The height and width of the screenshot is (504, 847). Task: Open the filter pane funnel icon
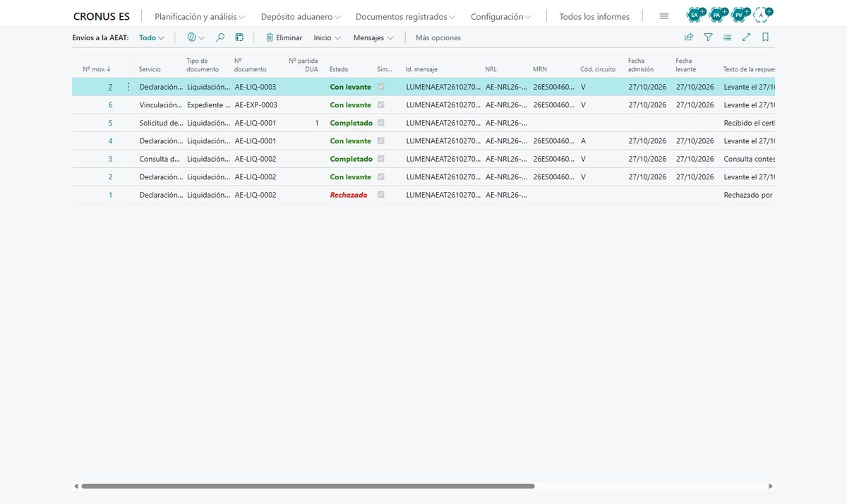tap(708, 37)
